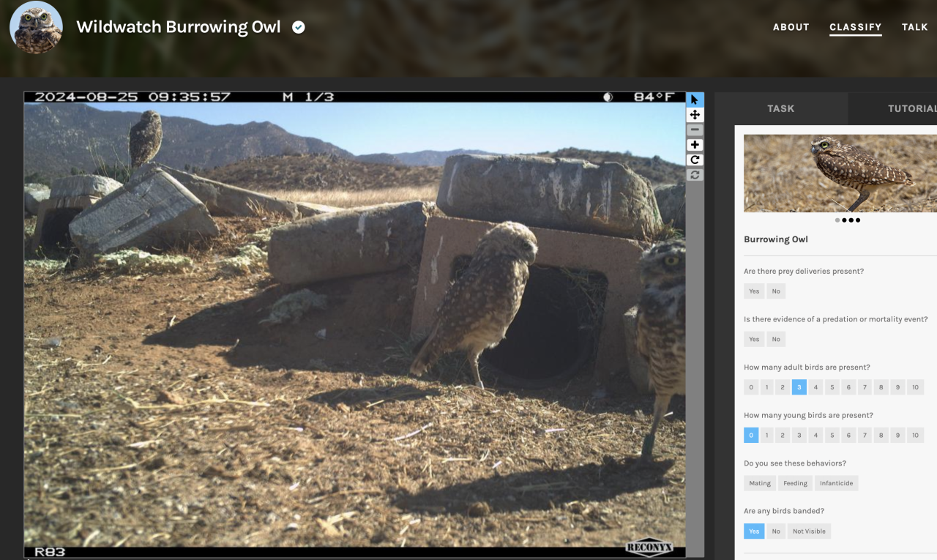Set adult birds present to 1
937x560 pixels.
pos(767,387)
